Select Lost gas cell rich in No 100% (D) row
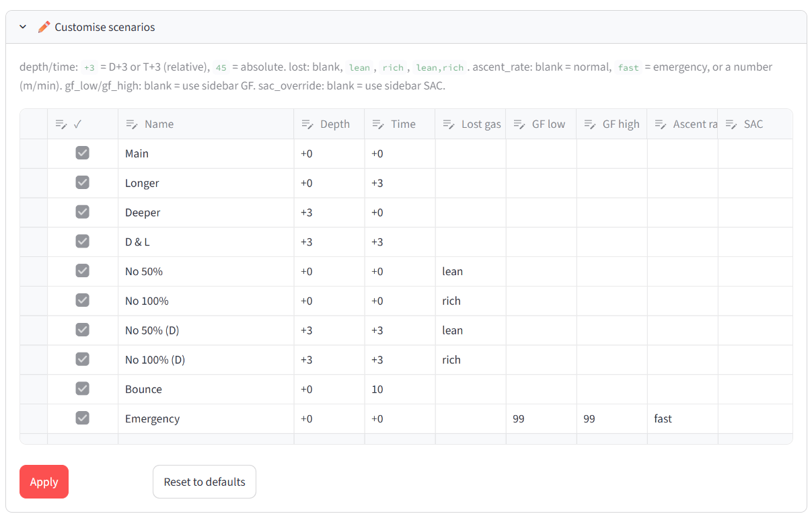 point(470,360)
